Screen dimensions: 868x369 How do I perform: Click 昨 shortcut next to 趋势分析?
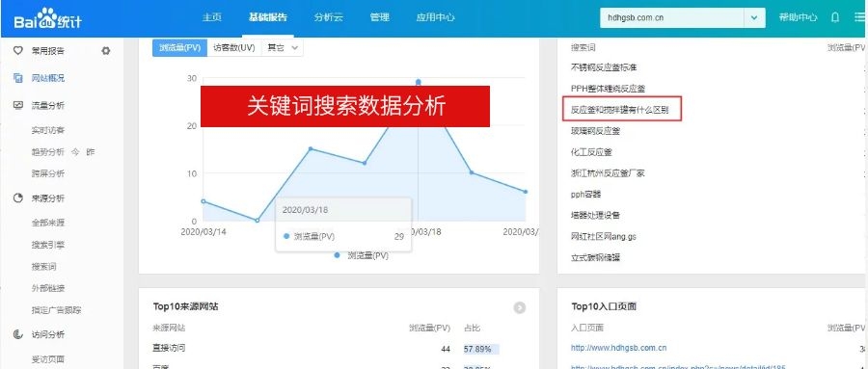coord(91,151)
